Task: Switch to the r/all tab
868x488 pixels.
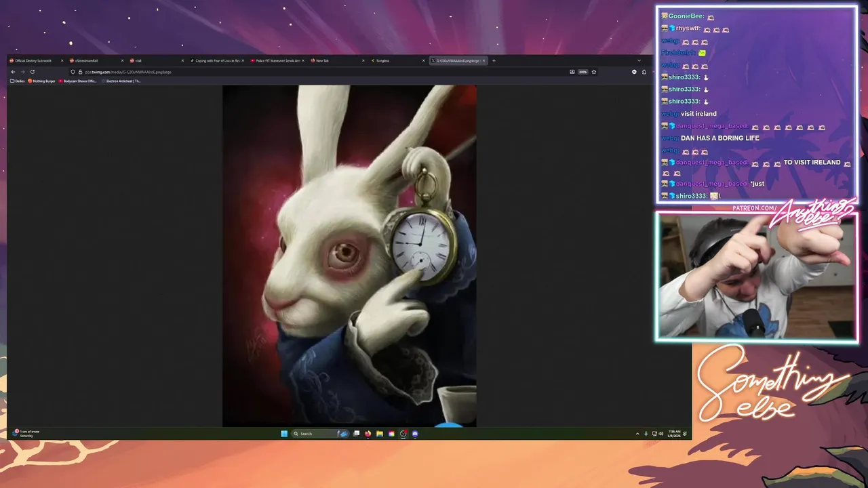Action: (156, 60)
